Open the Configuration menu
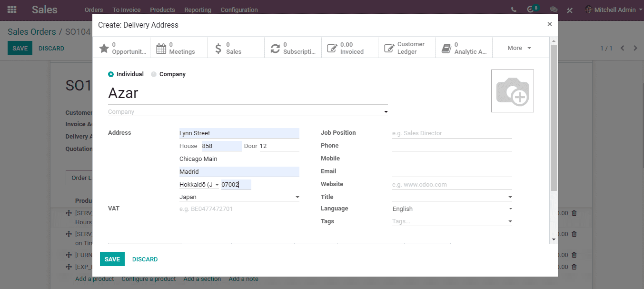 (239, 10)
